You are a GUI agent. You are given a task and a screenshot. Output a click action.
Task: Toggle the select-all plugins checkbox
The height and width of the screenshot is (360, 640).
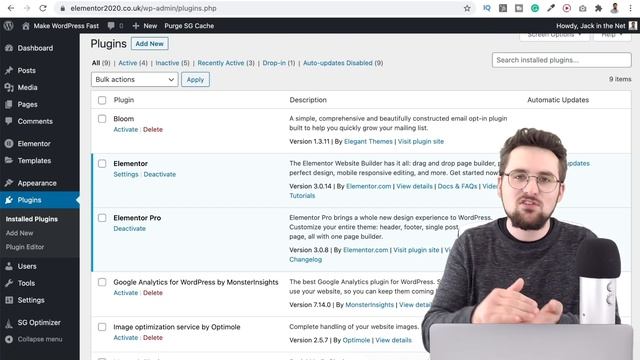pyautogui.click(x=102, y=100)
